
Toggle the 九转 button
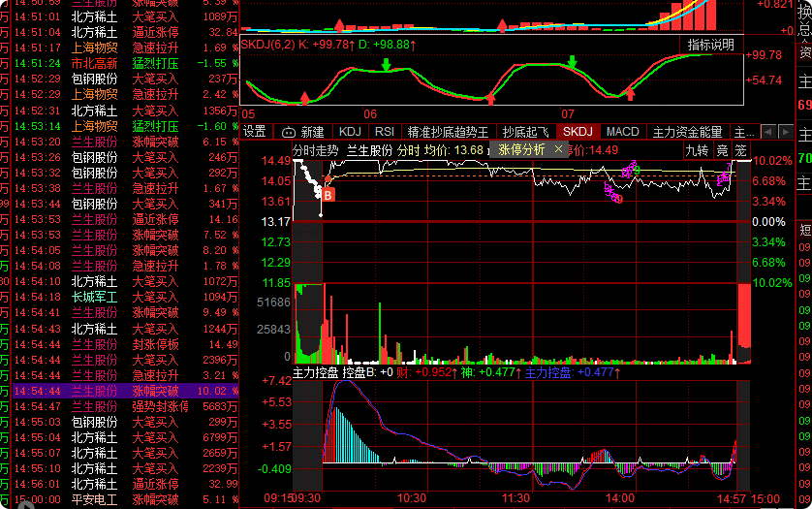pyautogui.click(x=697, y=150)
